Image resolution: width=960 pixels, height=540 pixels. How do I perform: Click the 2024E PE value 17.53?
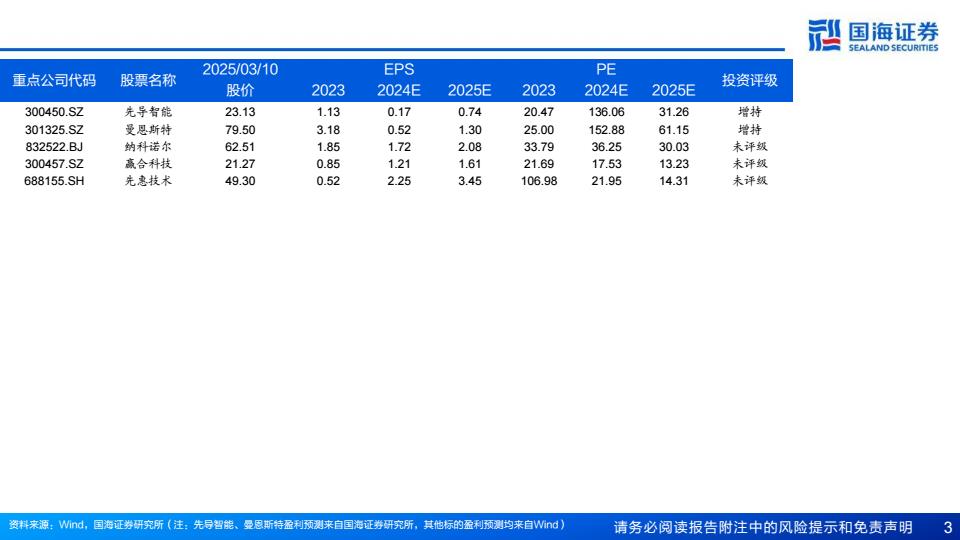click(606, 164)
